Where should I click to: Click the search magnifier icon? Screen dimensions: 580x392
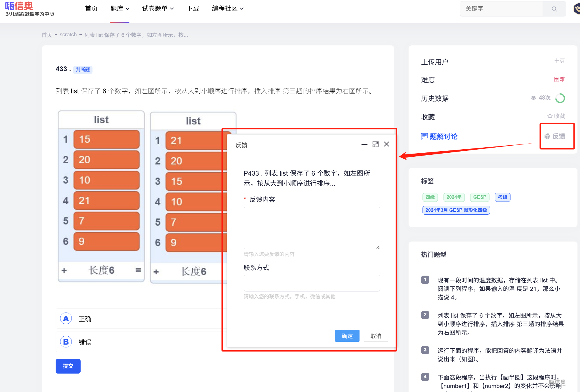pos(554,9)
